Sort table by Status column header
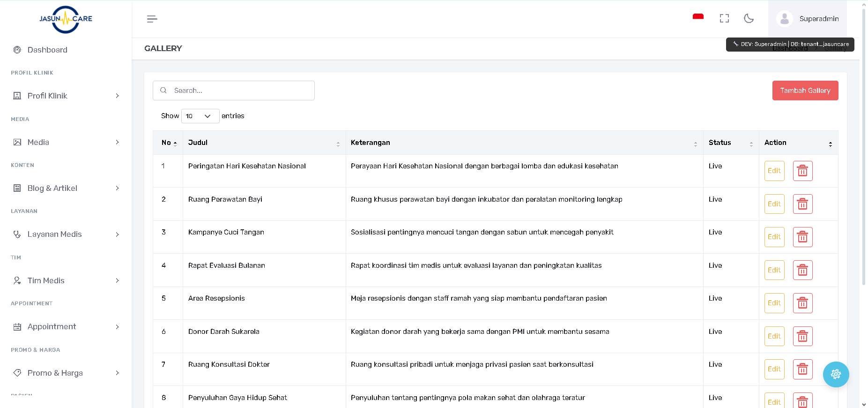The width and height of the screenshot is (868, 408). click(x=730, y=143)
